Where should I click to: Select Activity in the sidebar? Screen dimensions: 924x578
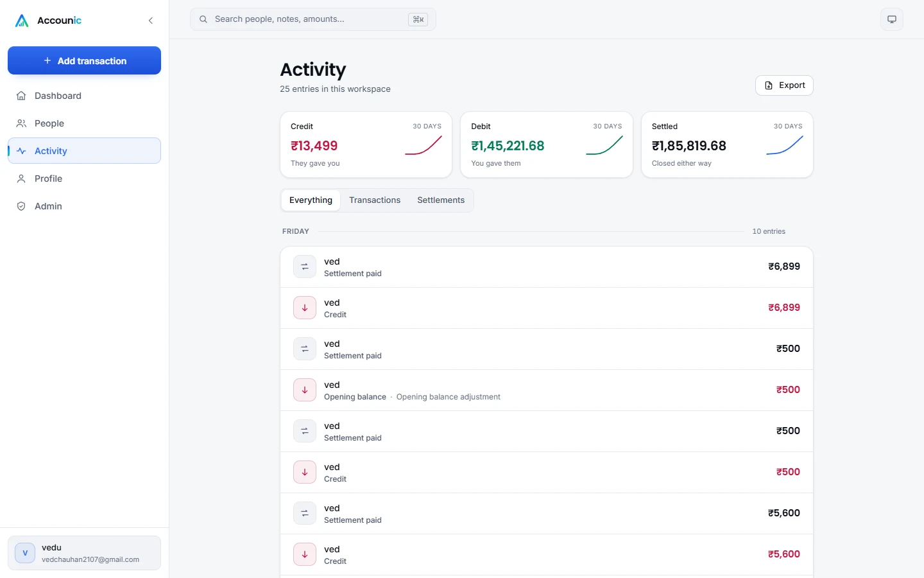(x=84, y=151)
